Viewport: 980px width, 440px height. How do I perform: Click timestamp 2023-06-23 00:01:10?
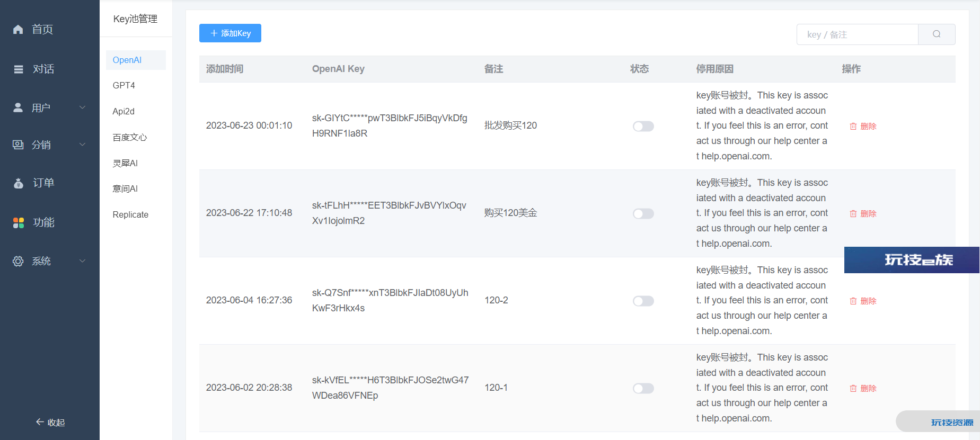(249, 125)
